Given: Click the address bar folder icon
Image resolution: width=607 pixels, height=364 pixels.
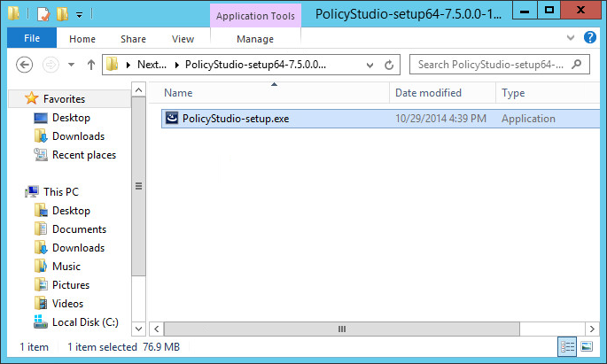Looking at the screenshot, I should 113,65.
